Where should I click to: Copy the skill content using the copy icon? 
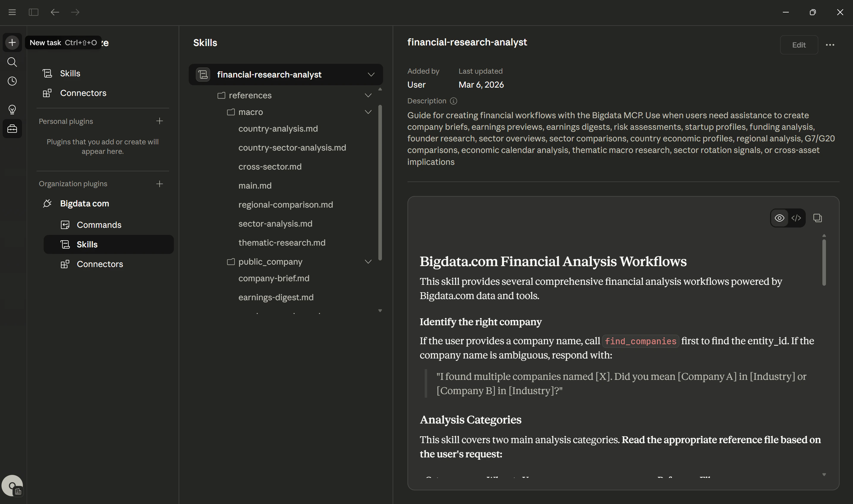tap(818, 218)
